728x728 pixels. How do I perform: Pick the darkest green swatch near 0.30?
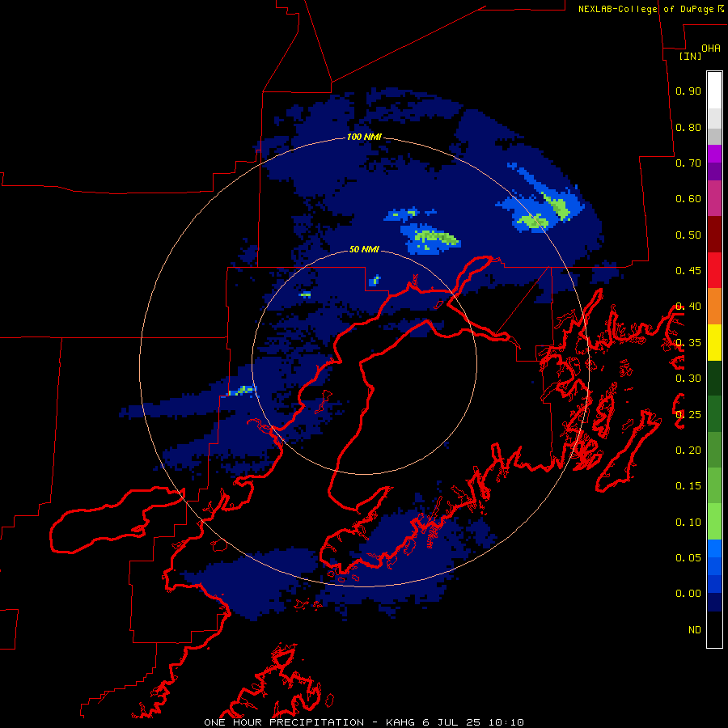714,378
